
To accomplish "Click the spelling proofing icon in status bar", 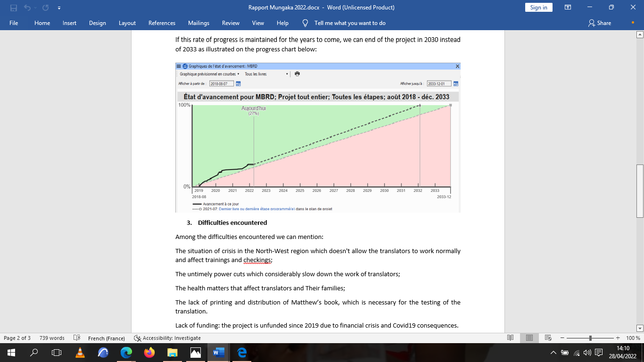I will [x=77, y=338].
